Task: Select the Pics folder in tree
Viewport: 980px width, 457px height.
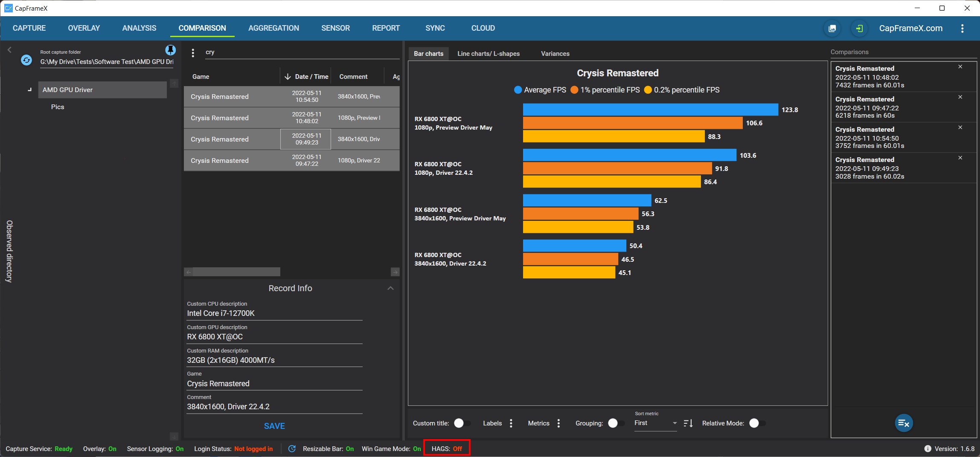Action: tap(58, 107)
